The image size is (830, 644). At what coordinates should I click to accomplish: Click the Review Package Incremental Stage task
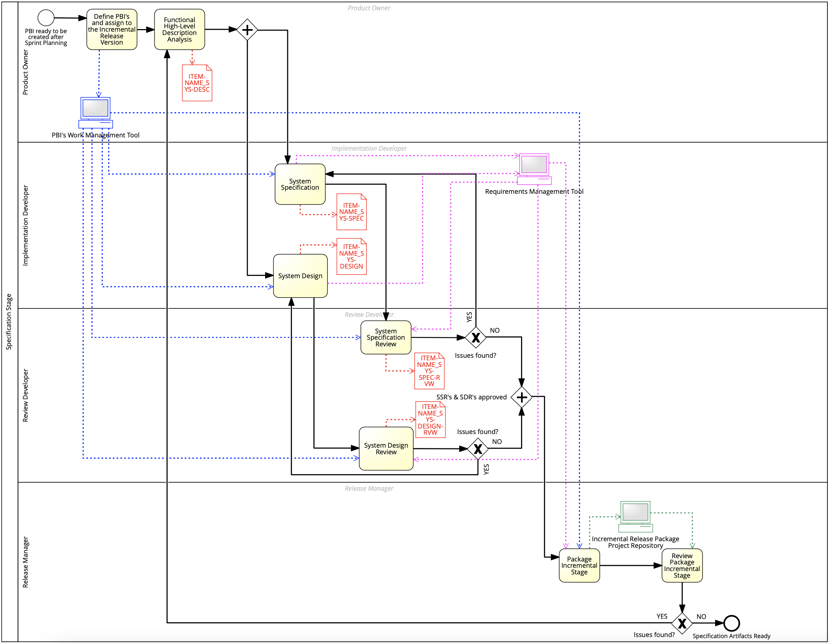click(x=682, y=565)
